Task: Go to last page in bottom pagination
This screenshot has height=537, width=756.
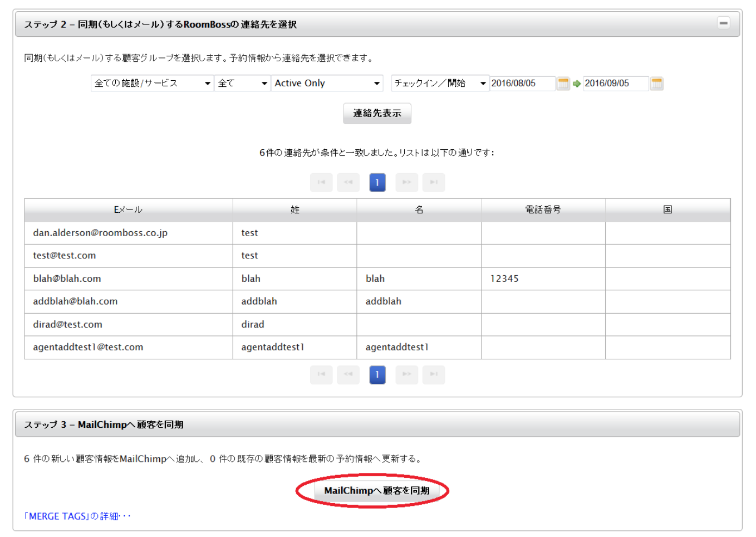Action: (x=434, y=374)
